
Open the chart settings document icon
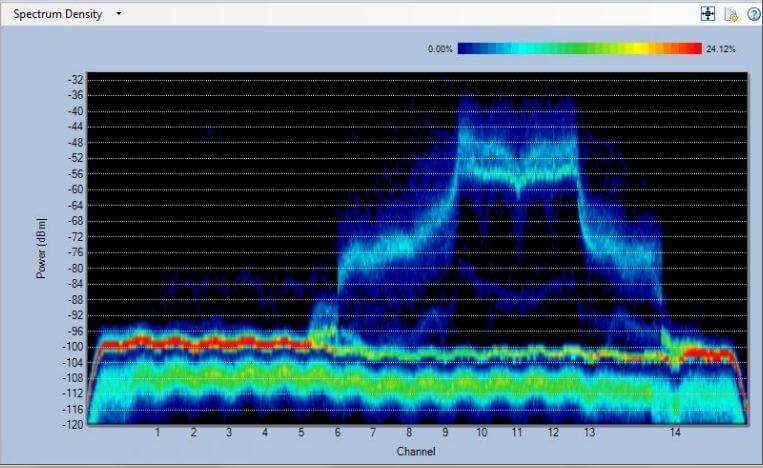coord(731,14)
